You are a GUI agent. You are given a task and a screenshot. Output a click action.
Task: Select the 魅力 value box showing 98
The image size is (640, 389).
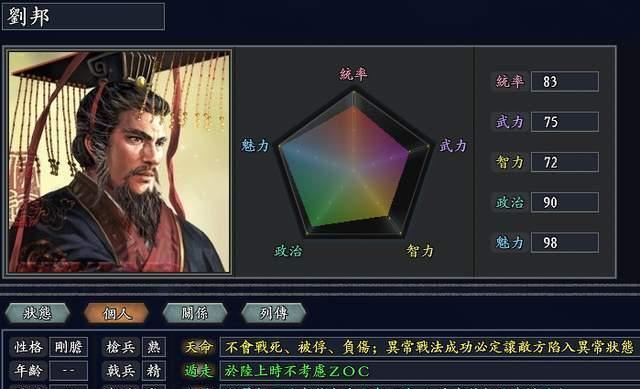(x=565, y=242)
